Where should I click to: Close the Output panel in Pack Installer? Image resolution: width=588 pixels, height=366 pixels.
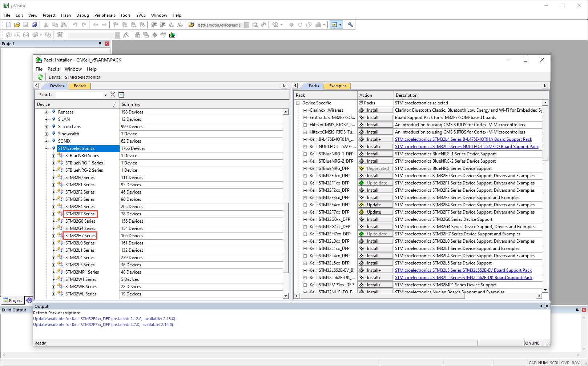click(x=547, y=306)
